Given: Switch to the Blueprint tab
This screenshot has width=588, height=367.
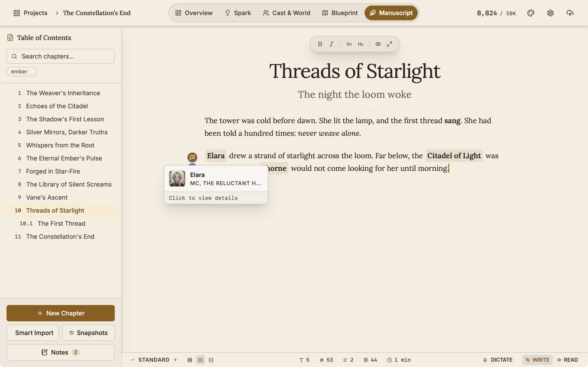Looking at the screenshot, I should click(x=340, y=13).
